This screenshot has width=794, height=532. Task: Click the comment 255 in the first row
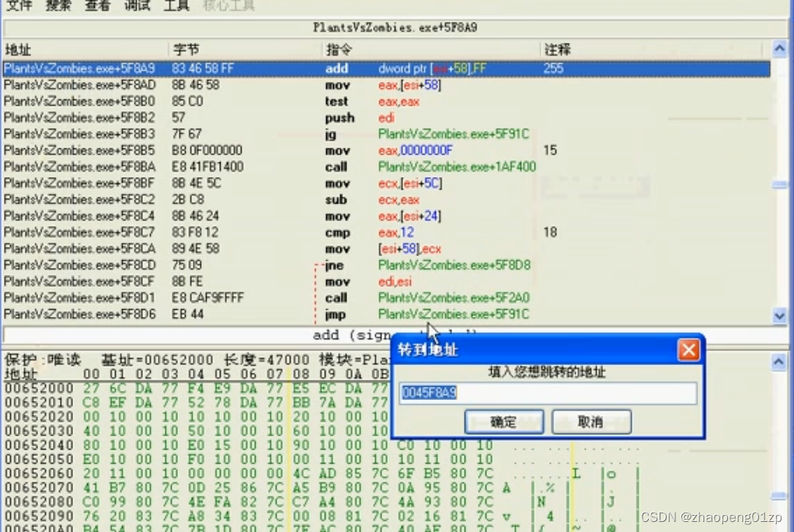[x=553, y=68]
